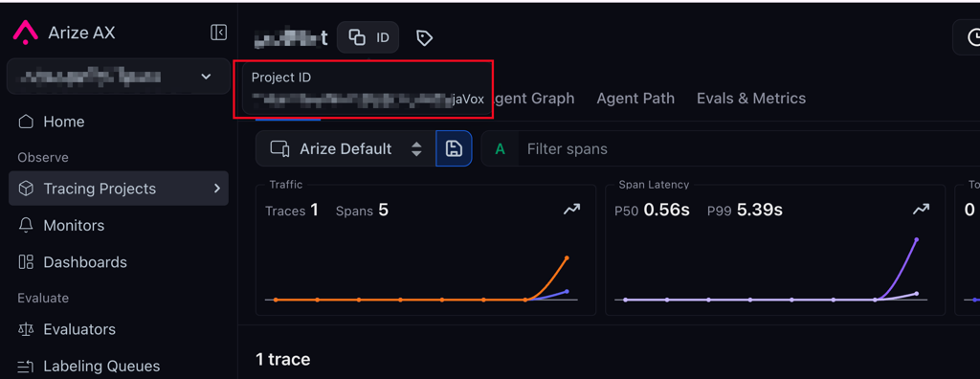
Task: Copy project ID with ID button
Action: [368, 37]
